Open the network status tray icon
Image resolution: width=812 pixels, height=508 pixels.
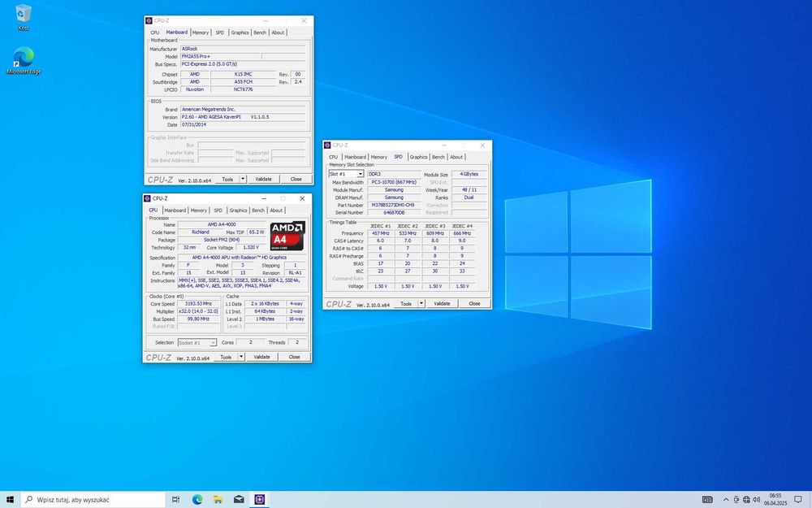pos(746,500)
